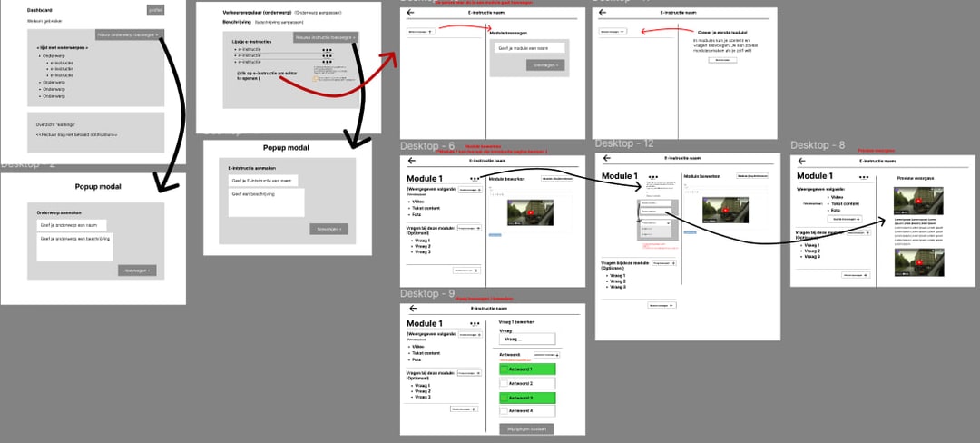Viewport: 980px width, 443px height.
Task: Click 'Tekst content' item in Desktop - 6
Action: click(x=426, y=208)
